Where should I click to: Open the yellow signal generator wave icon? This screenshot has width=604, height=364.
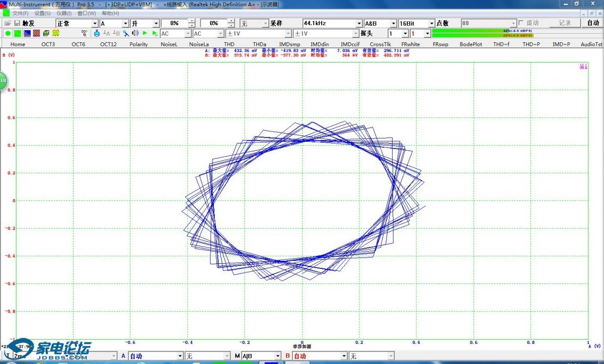pyautogui.click(x=56, y=33)
